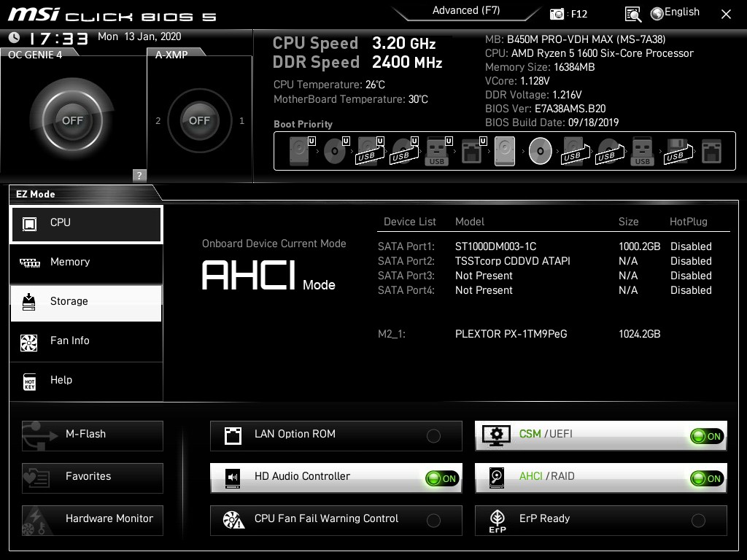
Task: Click the ErP leaf icon
Action: pos(498,521)
